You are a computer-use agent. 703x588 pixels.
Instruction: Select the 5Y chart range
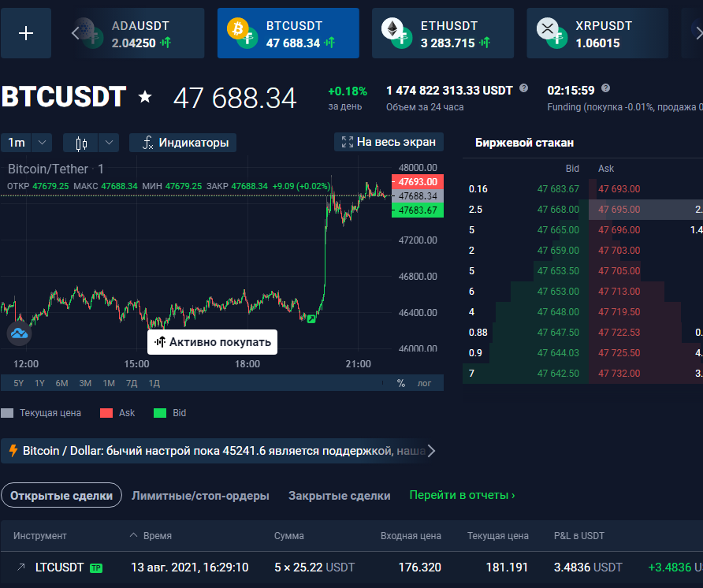[x=18, y=383]
